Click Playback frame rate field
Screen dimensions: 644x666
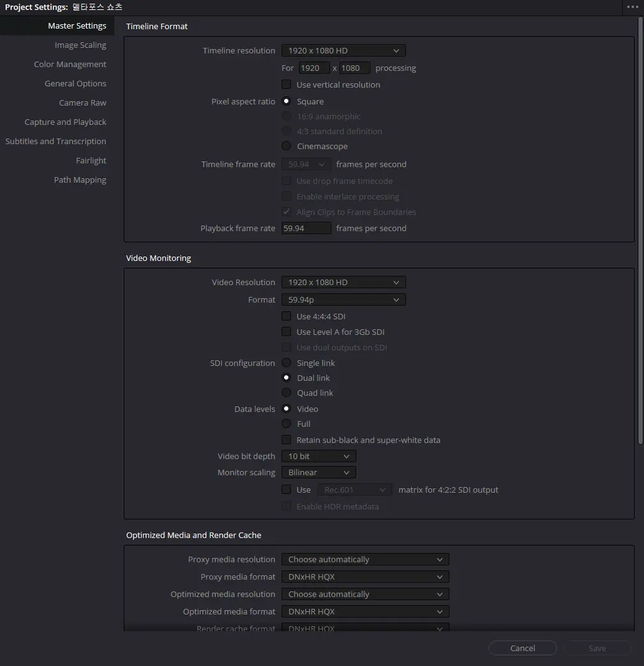click(x=306, y=228)
